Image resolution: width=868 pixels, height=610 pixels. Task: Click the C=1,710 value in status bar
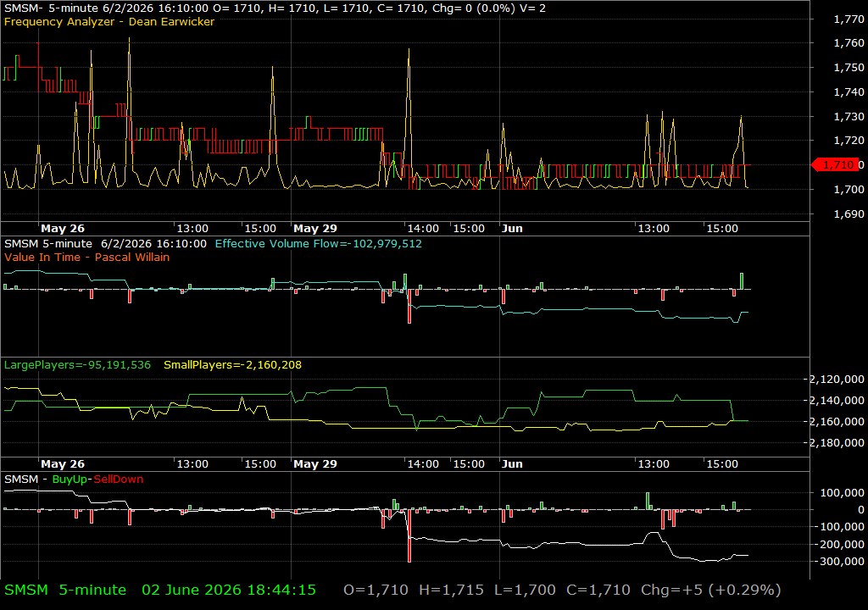click(x=598, y=590)
